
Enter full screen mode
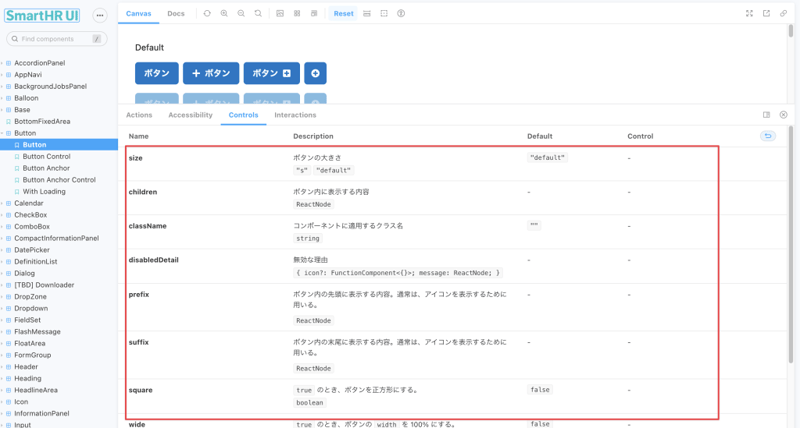pos(749,14)
